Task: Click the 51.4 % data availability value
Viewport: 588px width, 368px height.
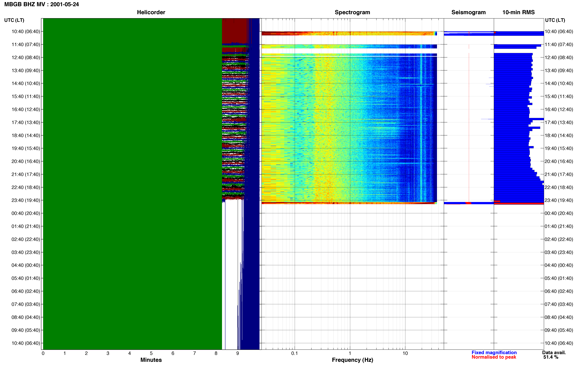Action: pyautogui.click(x=551, y=357)
